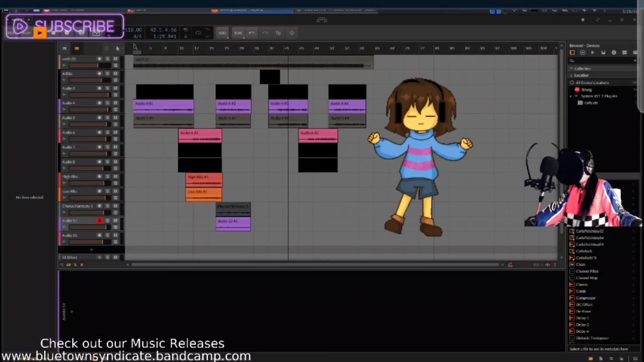Expand the Audio 6 track fold arrow
The image size is (644, 362).
click(x=64, y=139)
